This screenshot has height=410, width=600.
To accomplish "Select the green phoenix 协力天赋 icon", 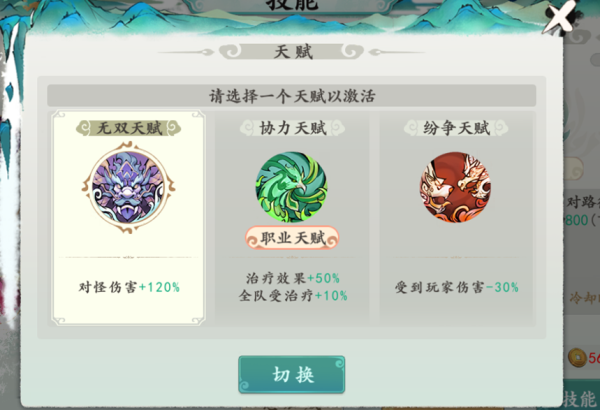I will pyautogui.click(x=292, y=187).
